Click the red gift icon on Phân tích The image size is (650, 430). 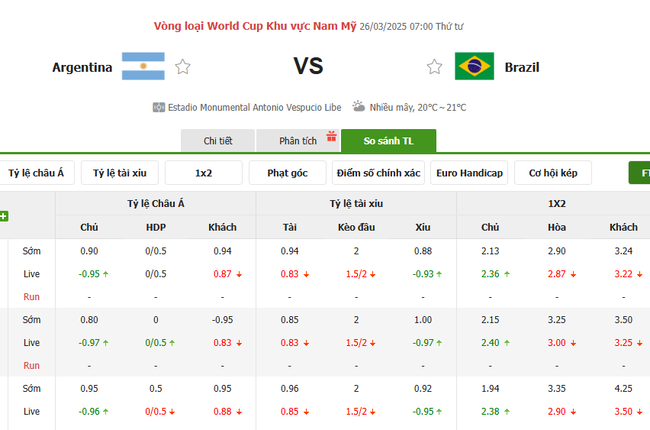click(x=333, y=135)
